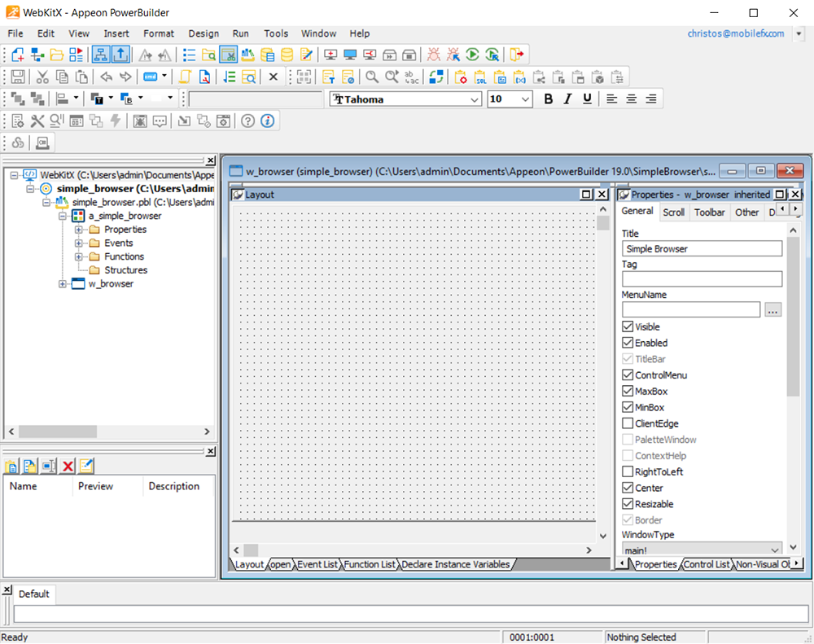The width and height of the screenshot is (814, 644).
Task: Enable the RightToLeft checkbox
Action: pos(628,471)
